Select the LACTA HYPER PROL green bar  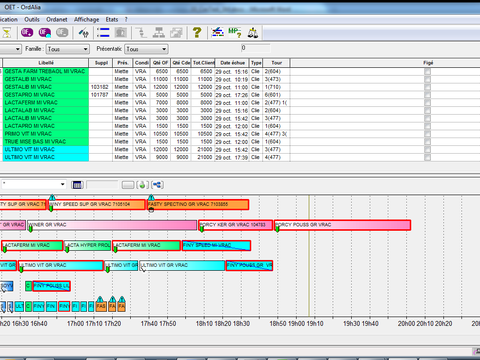pos(87,246)
